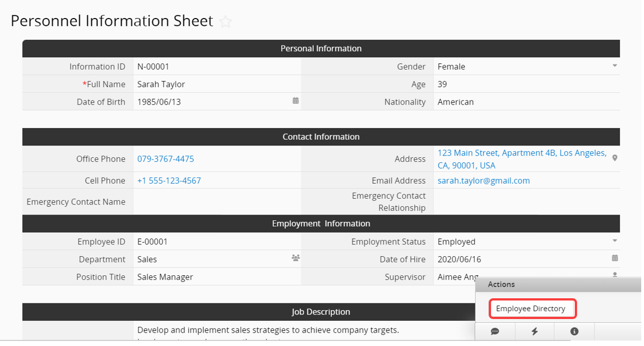644x346 pixels.
Task: Click the cell phone link +1 555-123-4567
Action: pyautogui.click(x=169, y=181)
